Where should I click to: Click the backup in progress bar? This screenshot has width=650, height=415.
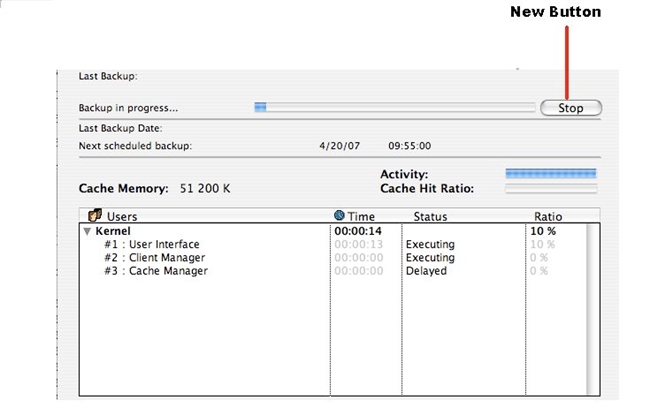pyautogui.click(x=395, y=107)
